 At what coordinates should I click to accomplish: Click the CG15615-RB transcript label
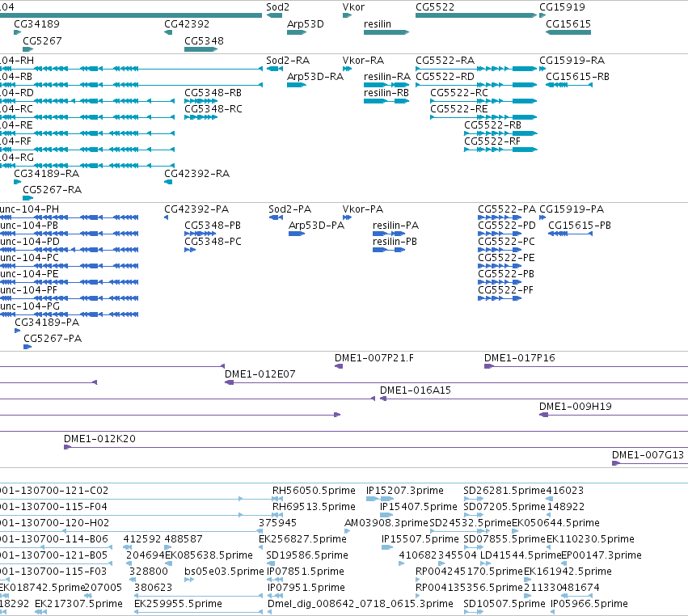[x=577, y=76]
